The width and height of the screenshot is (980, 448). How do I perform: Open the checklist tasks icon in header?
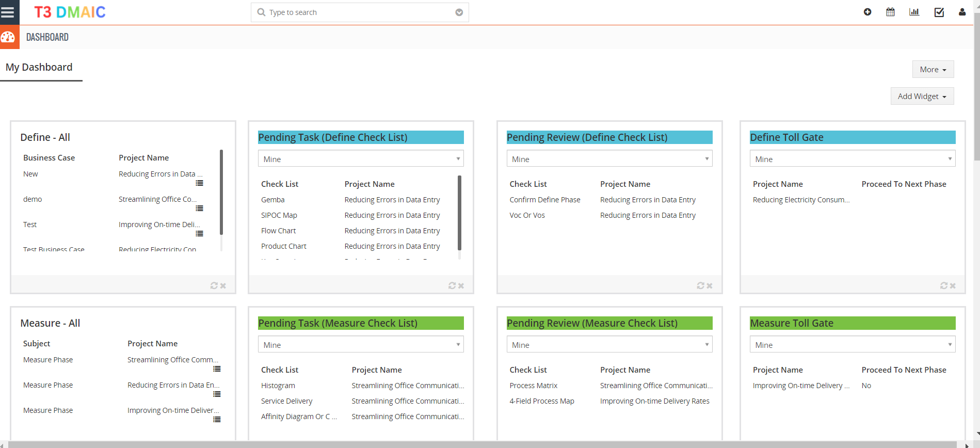pos(939,12)
